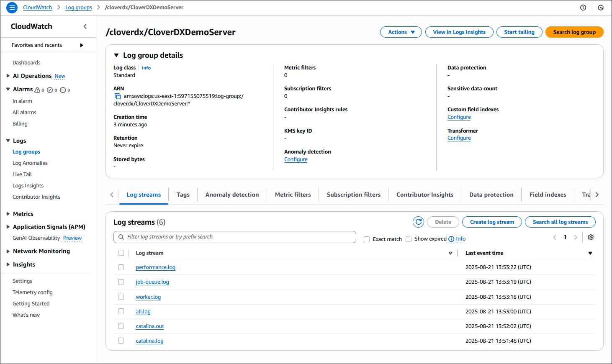This screenshot has width=612, height=364.
Task: Select the performance.log stream checkbox
Action: click(x=121, y=267)
